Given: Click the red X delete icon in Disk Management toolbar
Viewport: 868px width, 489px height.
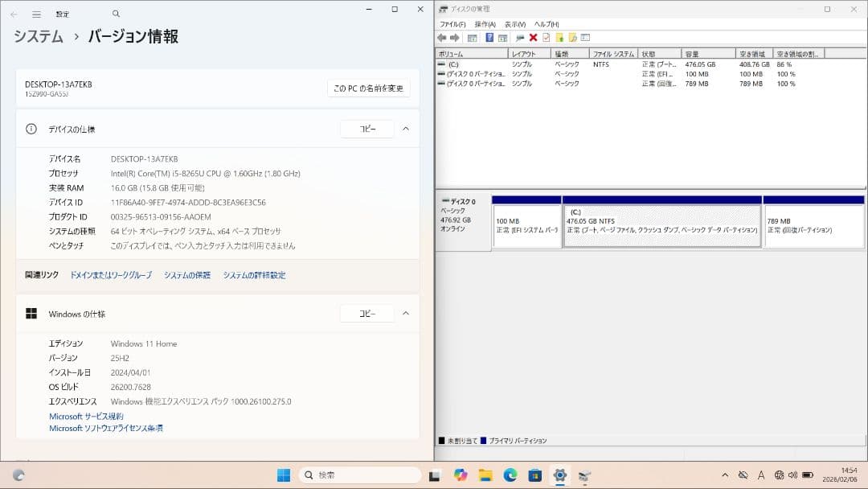Looking at the screenshot, I should (x=533, y=37).
